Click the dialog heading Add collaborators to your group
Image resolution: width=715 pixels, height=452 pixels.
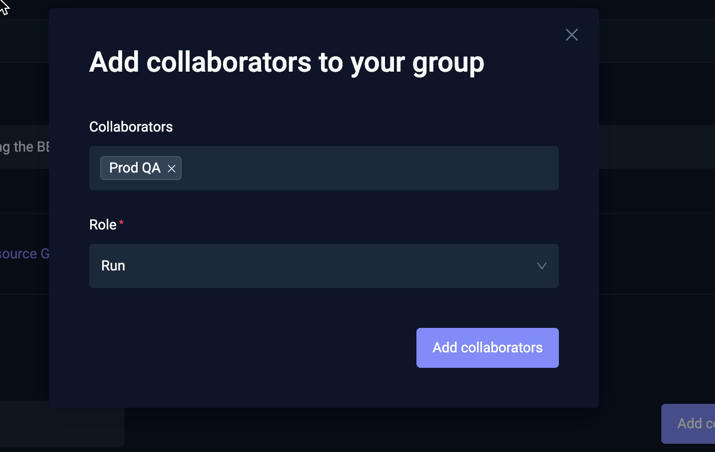click(x=286, y=62)
